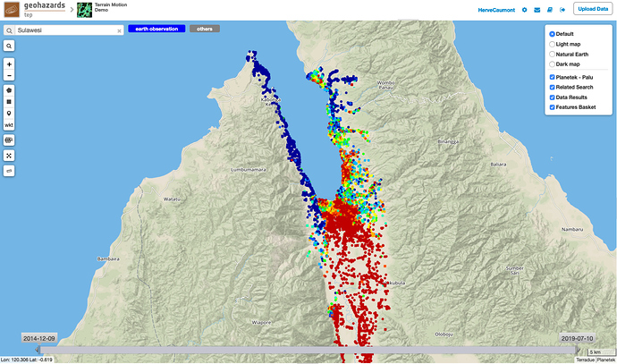Click the logout icon
This screenshot has width=617, height=364.
click(x=562, y=10)
